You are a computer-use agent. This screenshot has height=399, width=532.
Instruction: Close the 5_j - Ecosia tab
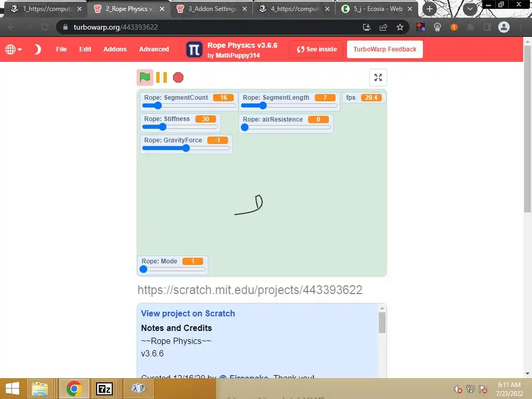(x=410, y=9)
